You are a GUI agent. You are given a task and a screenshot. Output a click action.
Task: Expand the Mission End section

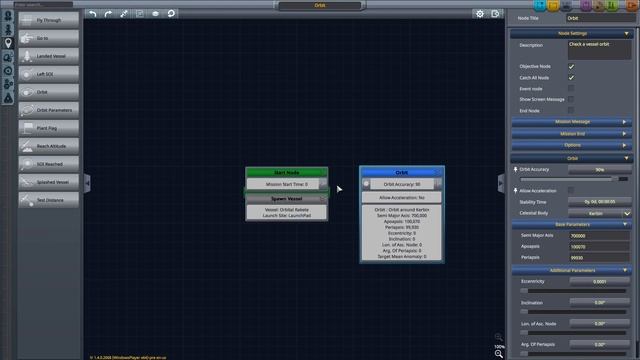click(572, 134)
